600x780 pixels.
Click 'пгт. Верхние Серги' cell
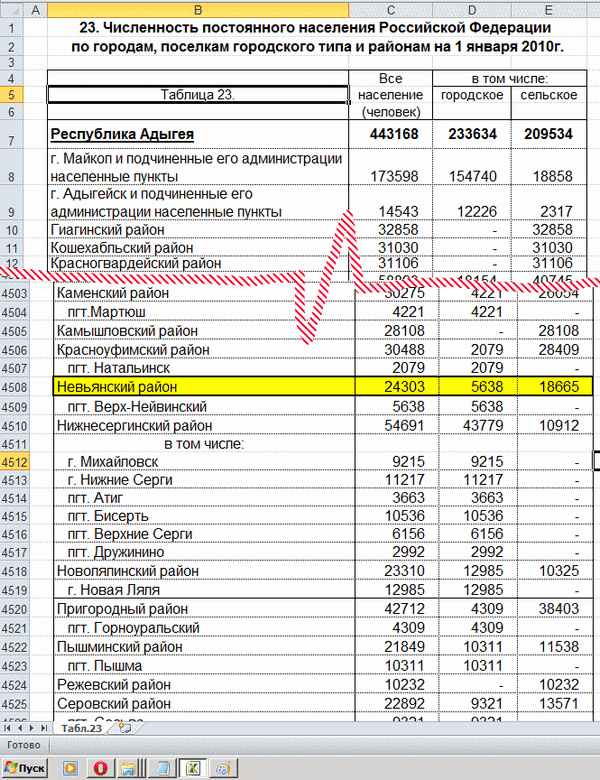coord(204,534)
